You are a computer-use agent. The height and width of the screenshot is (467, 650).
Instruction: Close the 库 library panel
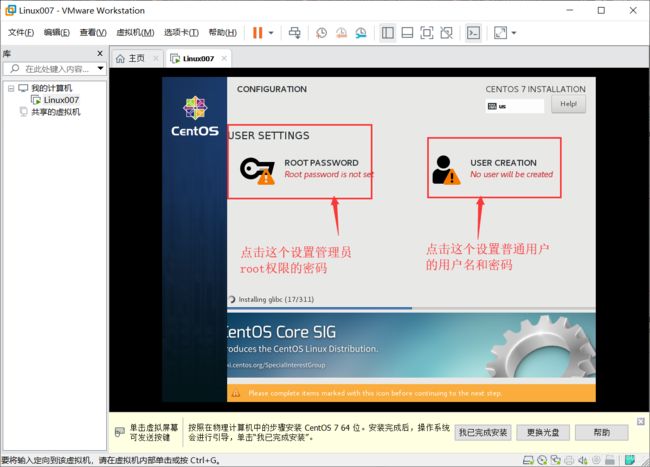click(100, 53)
